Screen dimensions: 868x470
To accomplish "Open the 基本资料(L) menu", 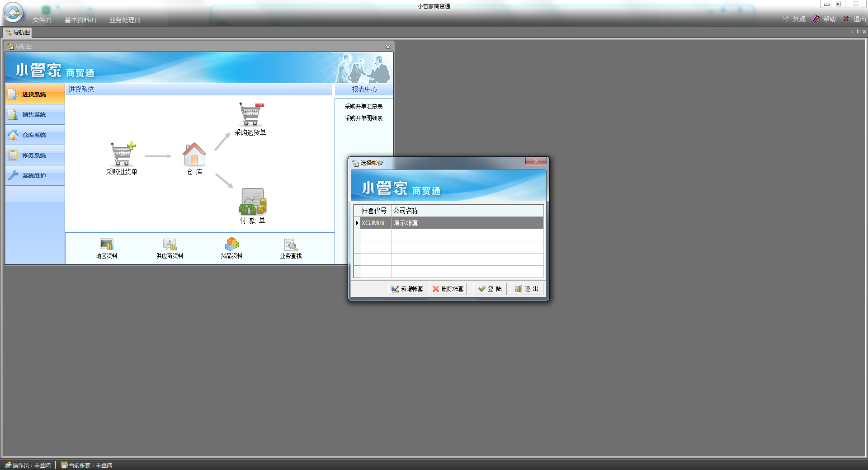I will [x=80, y=20].
